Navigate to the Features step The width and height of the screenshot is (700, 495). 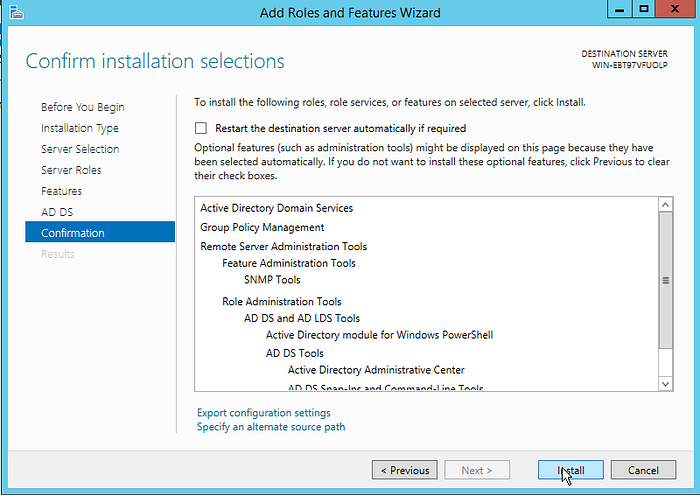tap(62, 191)
